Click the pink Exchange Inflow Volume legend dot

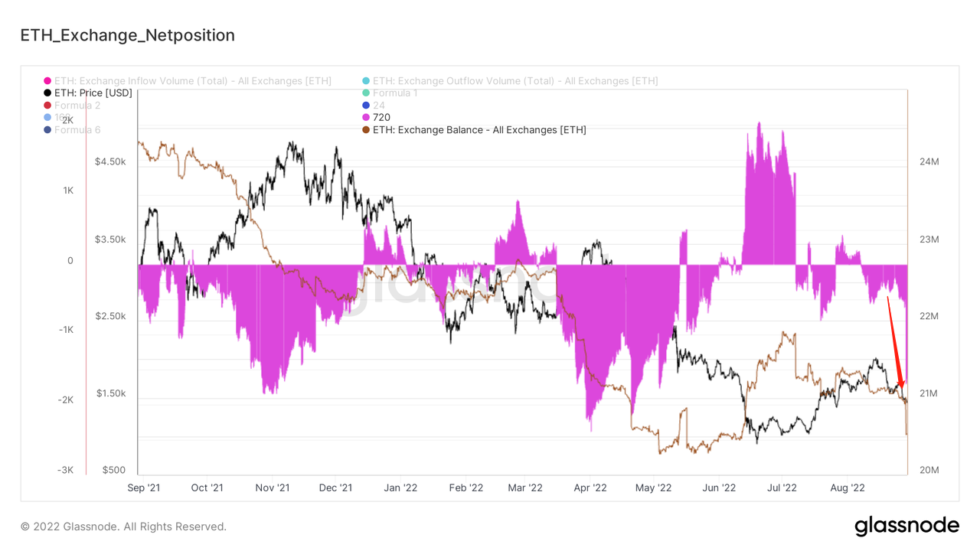click(x=47, y=81)
